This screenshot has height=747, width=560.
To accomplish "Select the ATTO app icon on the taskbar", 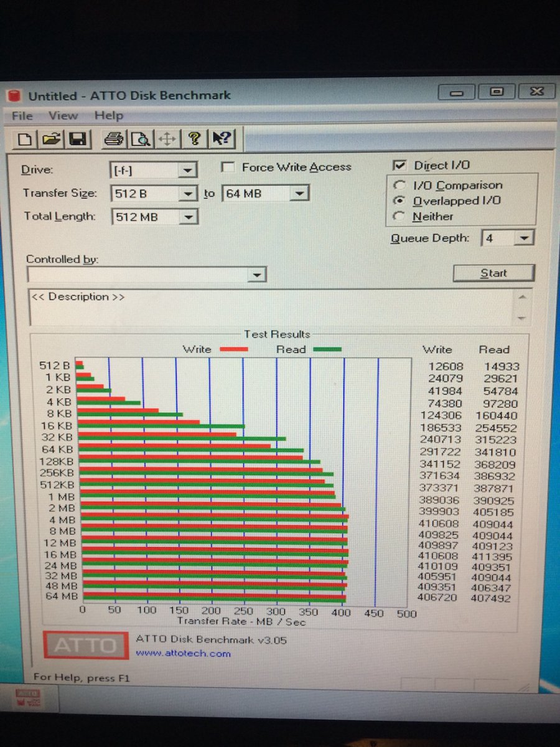I will click(x=28, y=698).
